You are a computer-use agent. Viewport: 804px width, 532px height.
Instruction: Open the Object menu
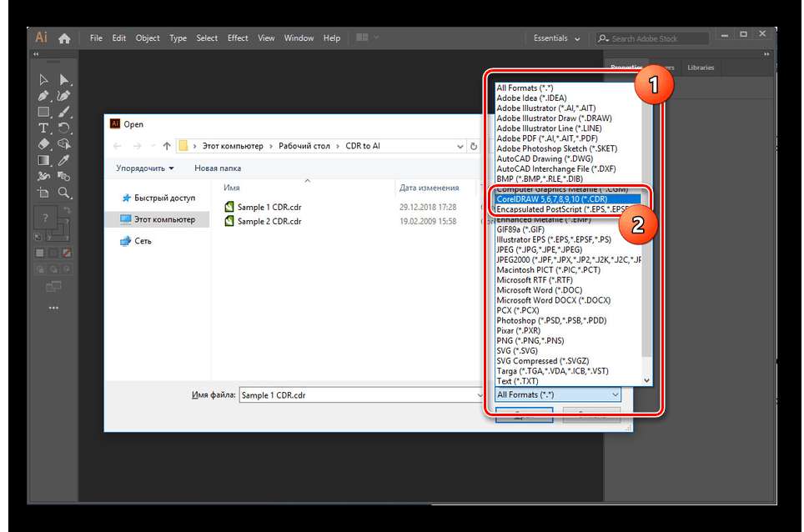point(148,38)
